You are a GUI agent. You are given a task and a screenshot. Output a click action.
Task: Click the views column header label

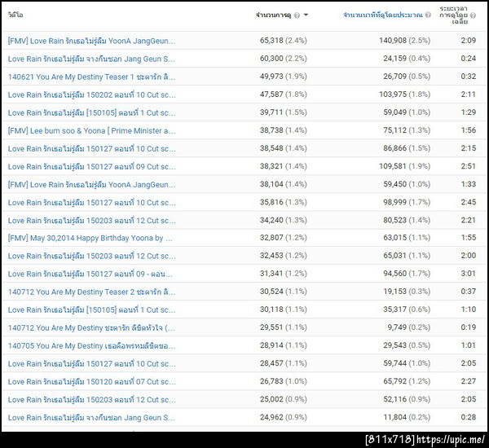click(x=274, y=15)
